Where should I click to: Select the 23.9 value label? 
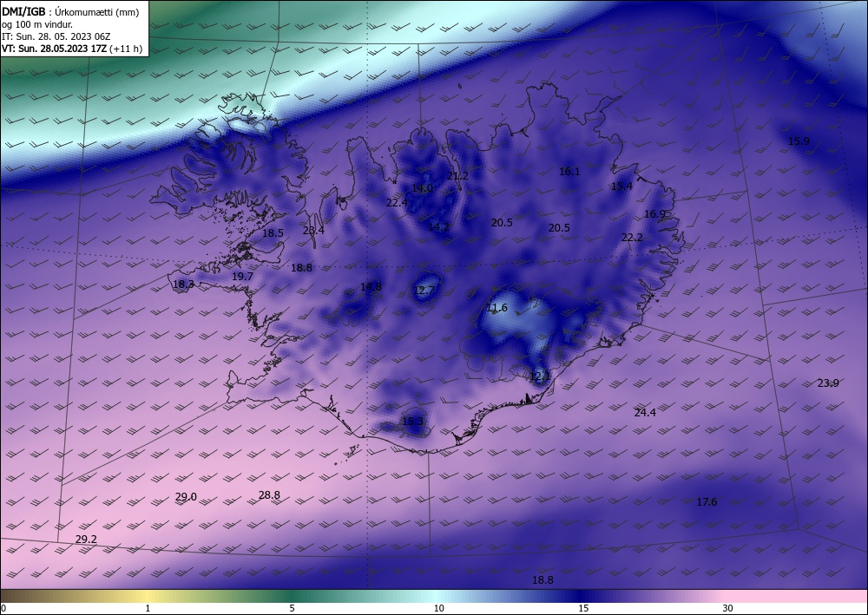(828, 383)
